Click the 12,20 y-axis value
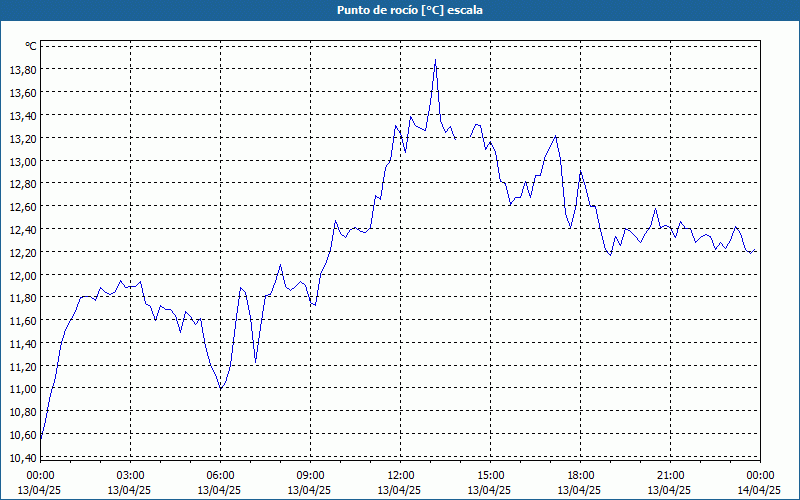 click(23, 254)
